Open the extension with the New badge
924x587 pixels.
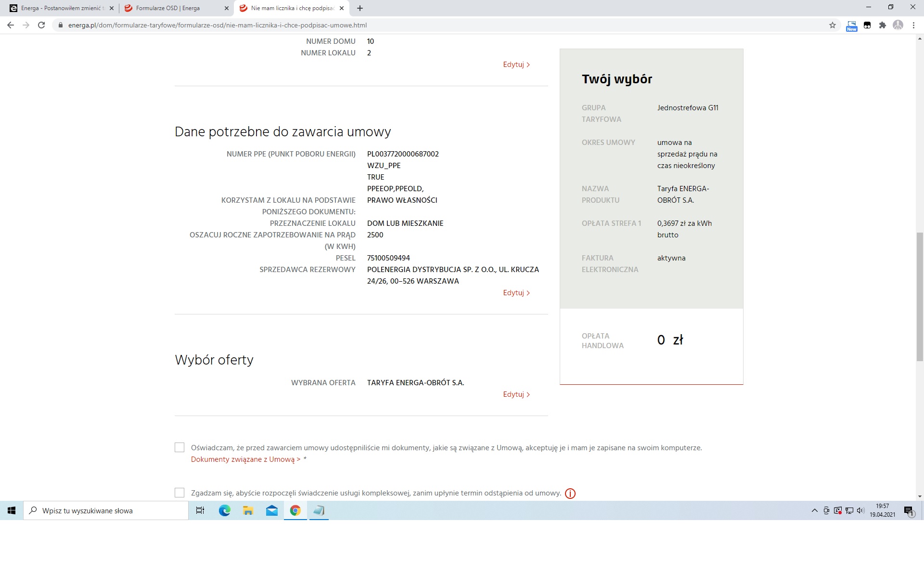pyautogui.click(x=851, y=26)
